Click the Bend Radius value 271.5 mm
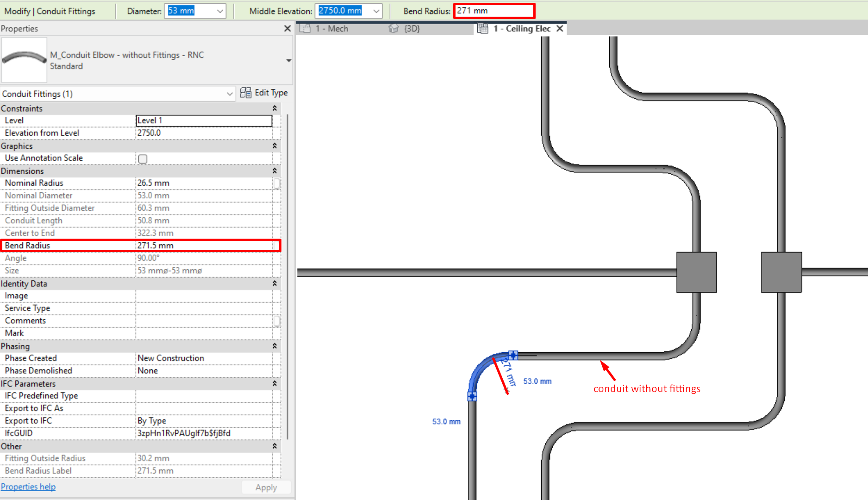 (204, 246)
